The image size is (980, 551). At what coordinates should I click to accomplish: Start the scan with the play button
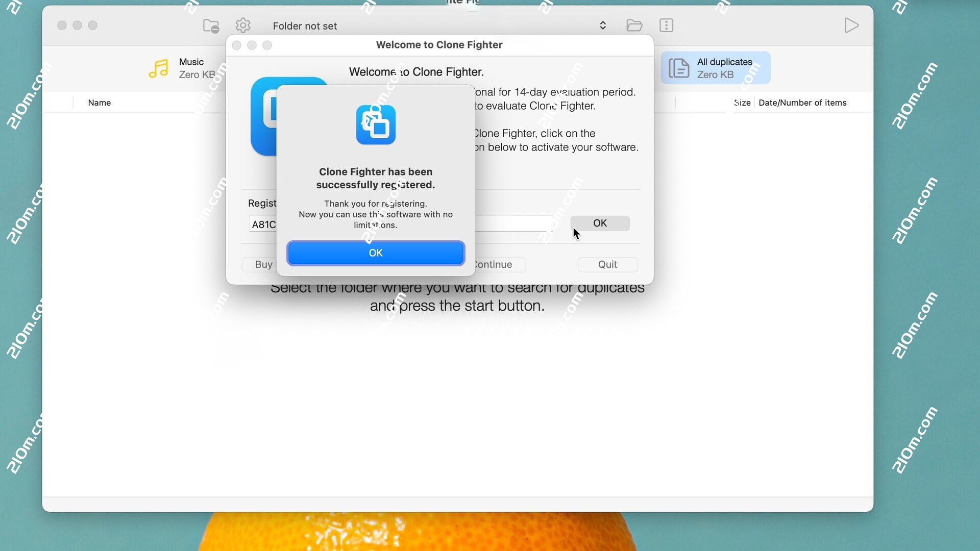851,26
